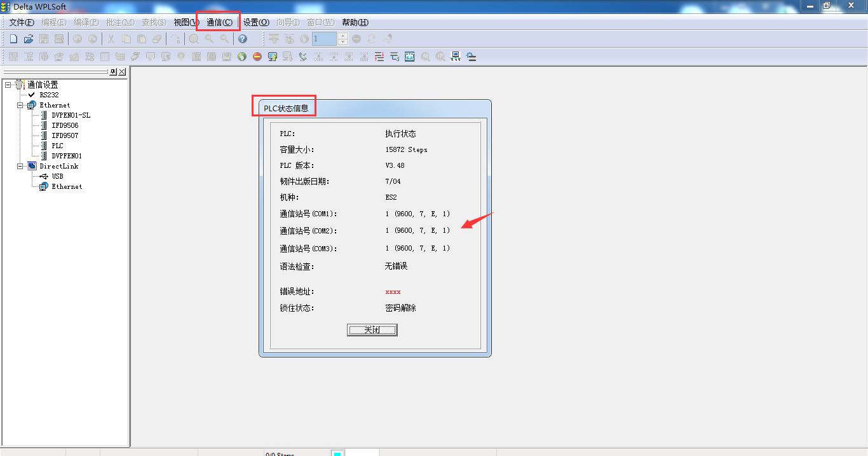This screenshot has height=456, width=868.
Task: Select the PLC item under Ethernet
Action: (x=57, y=146)
